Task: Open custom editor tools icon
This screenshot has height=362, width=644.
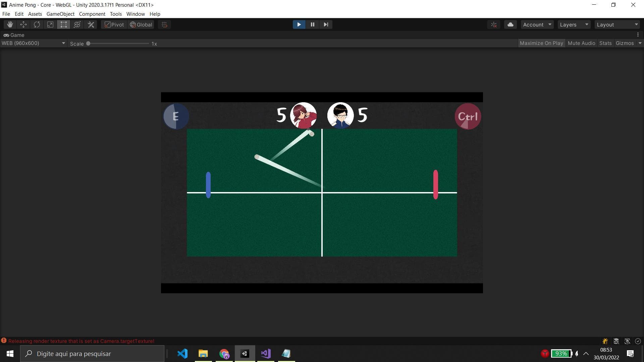Action: [x=91, y=24]
